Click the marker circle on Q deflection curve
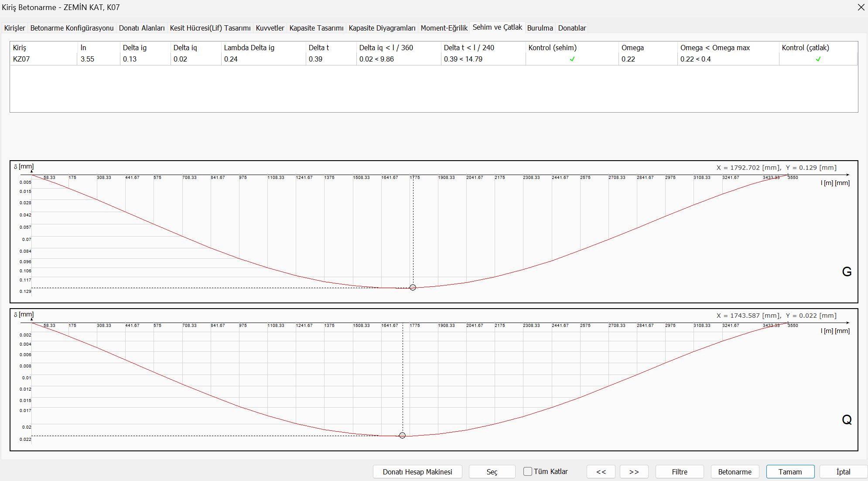 tap(402, 435)
